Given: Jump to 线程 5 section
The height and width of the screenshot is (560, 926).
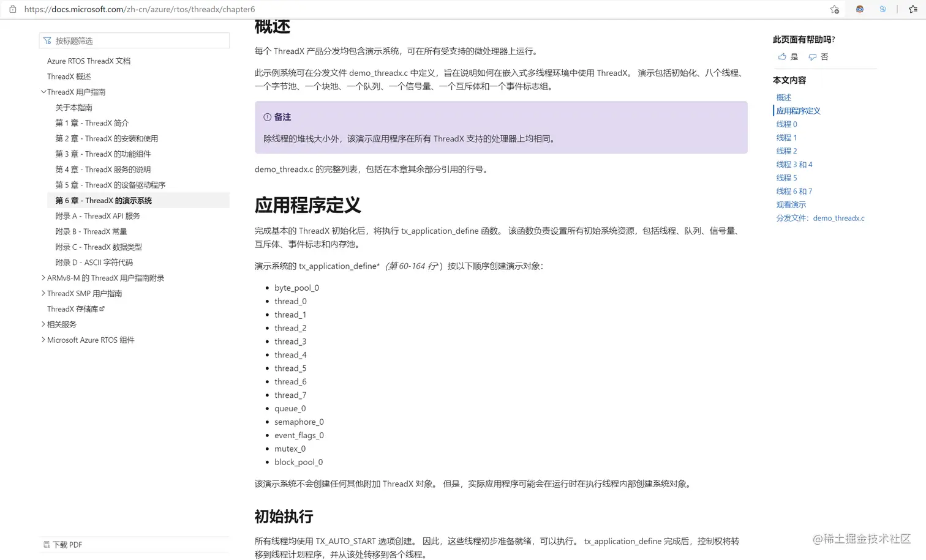Looking at the screenshot, I should pyautogui.click(x=786, y=178).
